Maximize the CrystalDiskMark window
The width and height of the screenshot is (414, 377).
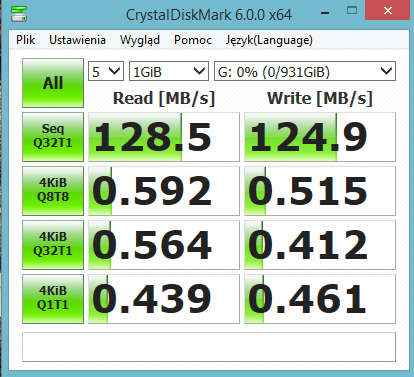point(352,11)
